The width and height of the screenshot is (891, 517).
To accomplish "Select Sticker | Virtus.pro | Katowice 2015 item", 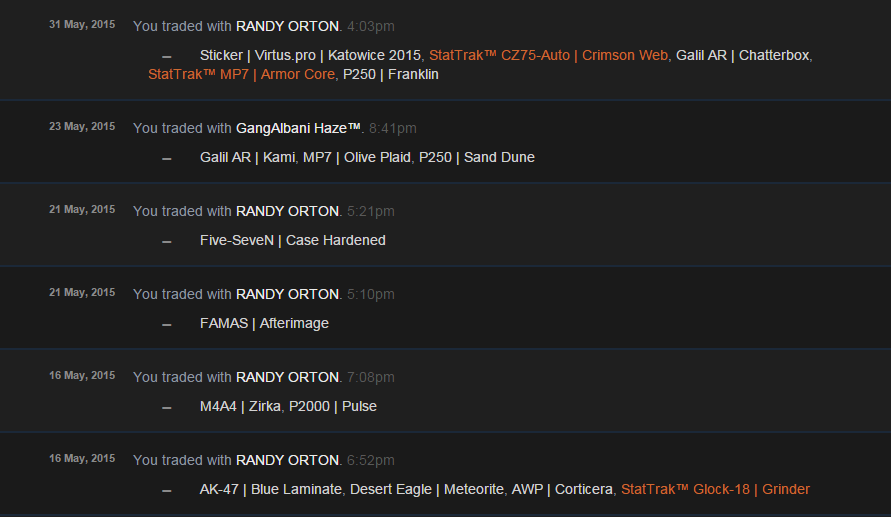I will click(x=310, y=55).
